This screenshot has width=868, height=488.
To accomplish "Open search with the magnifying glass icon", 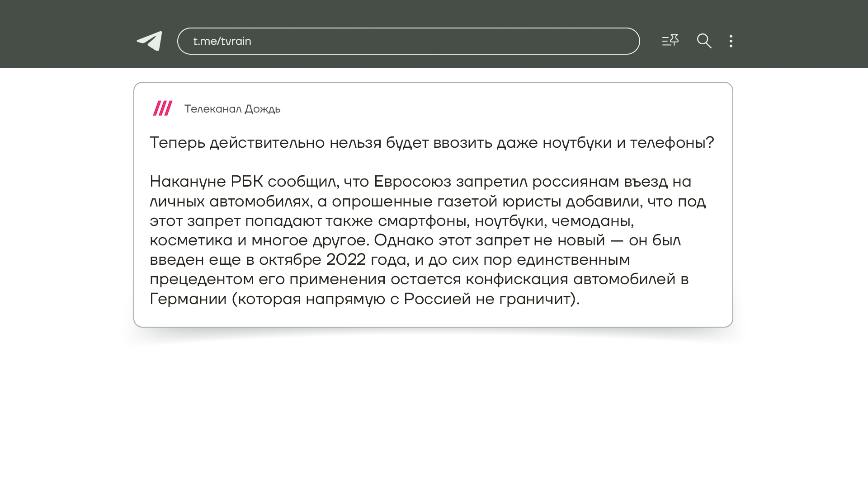I will (704, 41).
